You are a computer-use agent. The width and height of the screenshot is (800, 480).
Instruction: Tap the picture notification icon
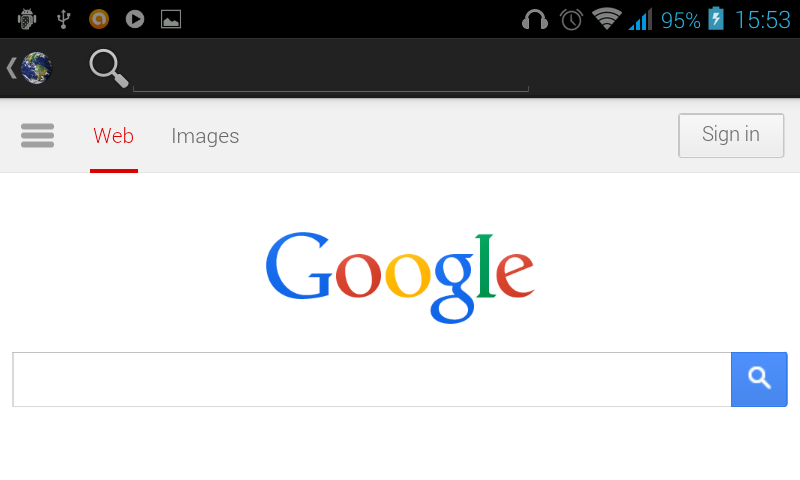click(x=171, y=19)
